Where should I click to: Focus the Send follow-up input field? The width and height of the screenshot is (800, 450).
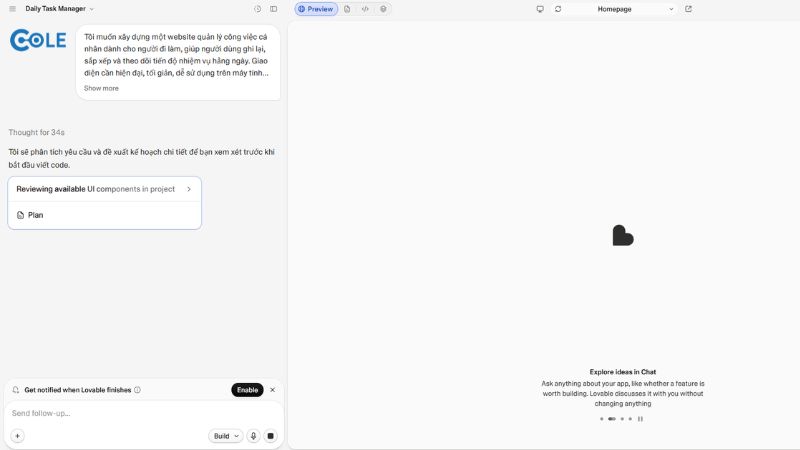pos(144,413)
